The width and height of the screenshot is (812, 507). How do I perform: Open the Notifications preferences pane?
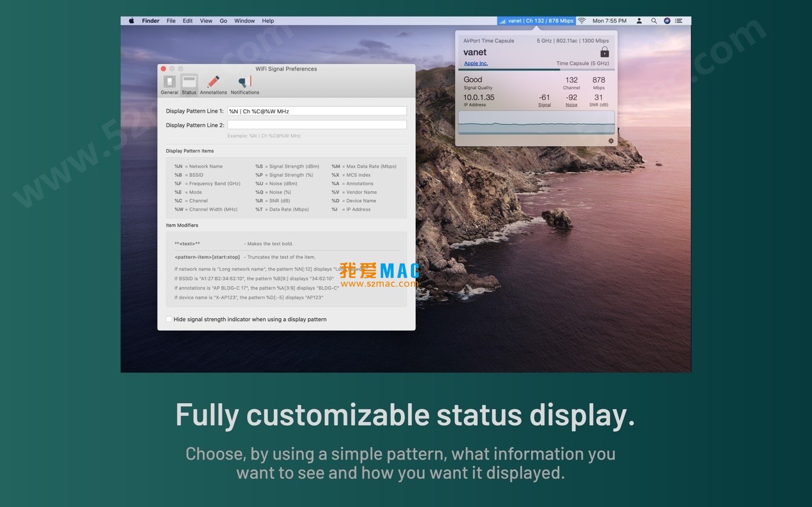pyautogui.click(x=245, y=84)
